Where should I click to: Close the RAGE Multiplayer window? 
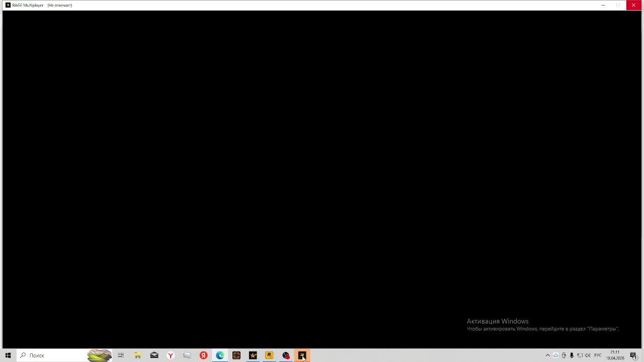[633, 5]
